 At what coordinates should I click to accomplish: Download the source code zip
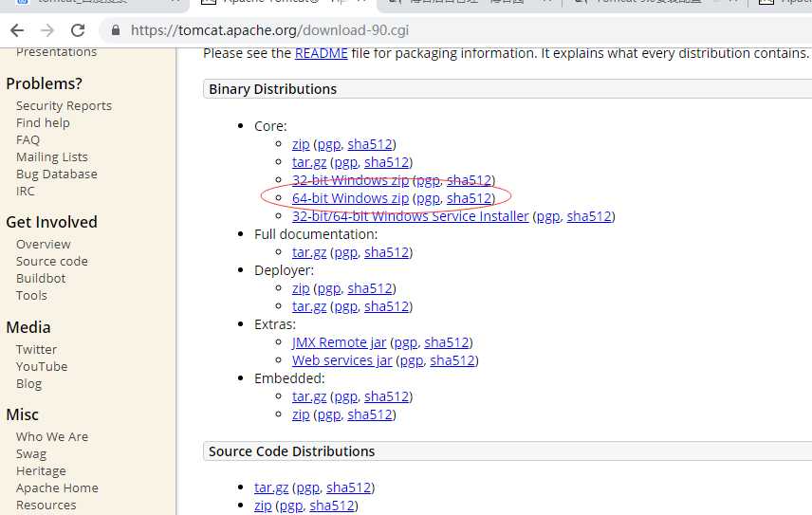pyautogui.click(x=263, y=506)
